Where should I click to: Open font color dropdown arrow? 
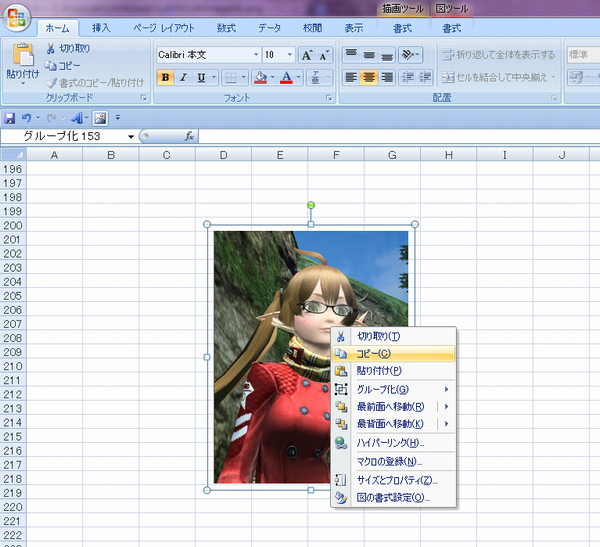click(x=299, y=78)
